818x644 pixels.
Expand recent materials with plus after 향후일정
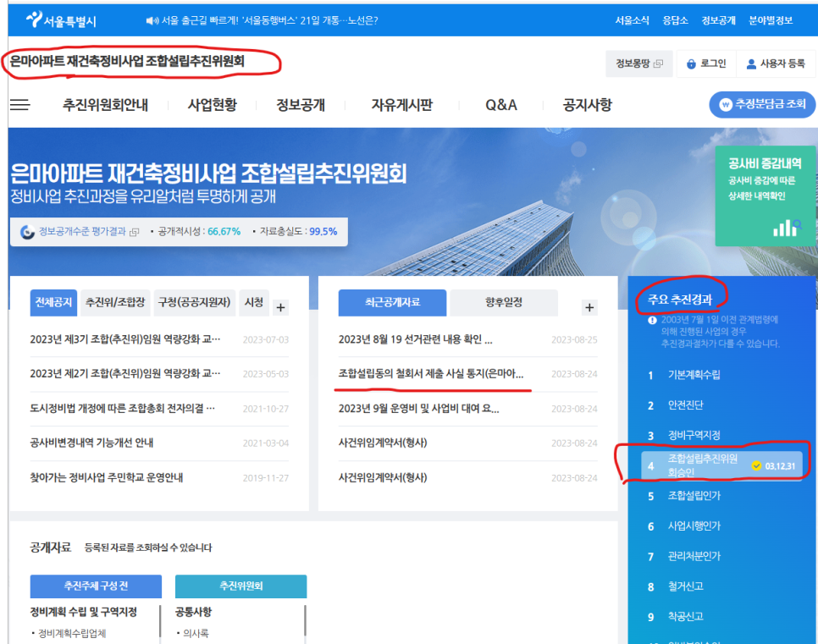(x=589, y=307)
